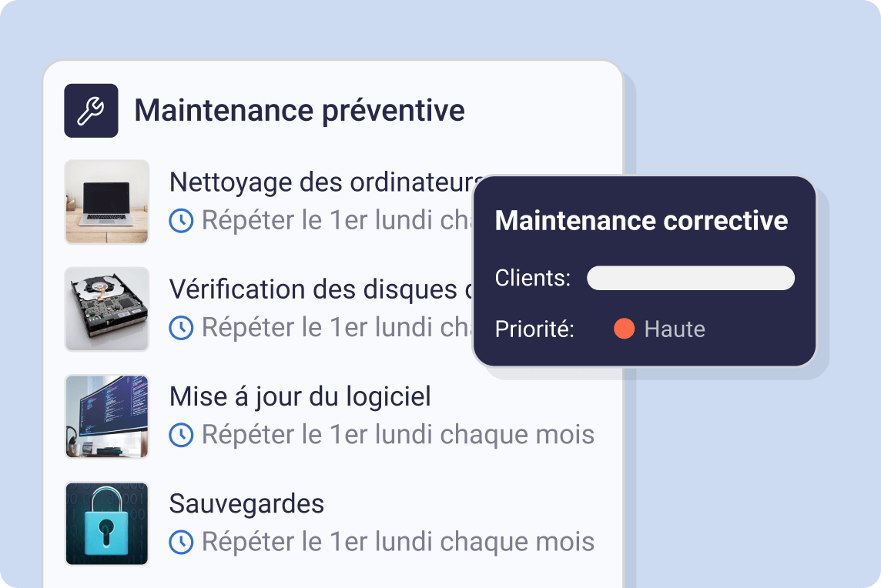Click the Maintenance préventive heading
Viewport: 881px width, 588px height.
point(300,111)
